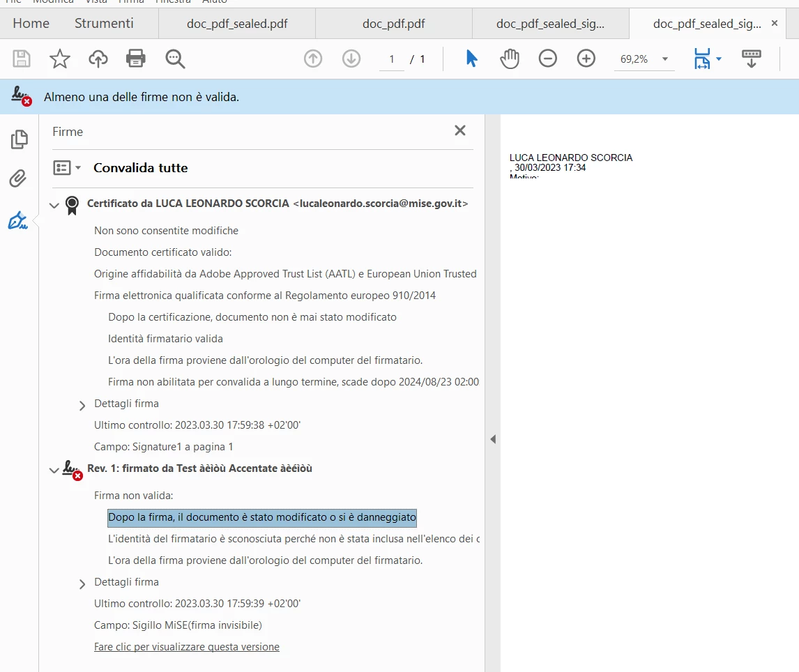Switch to the Home tab
This screenshot has width=799, height=672.
31,24
